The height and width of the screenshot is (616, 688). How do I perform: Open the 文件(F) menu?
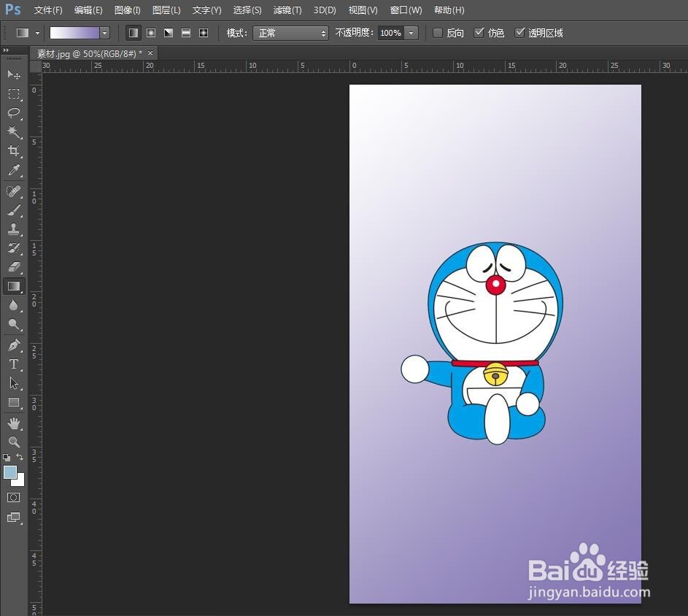pyautogui.click(x=48, y=10)
